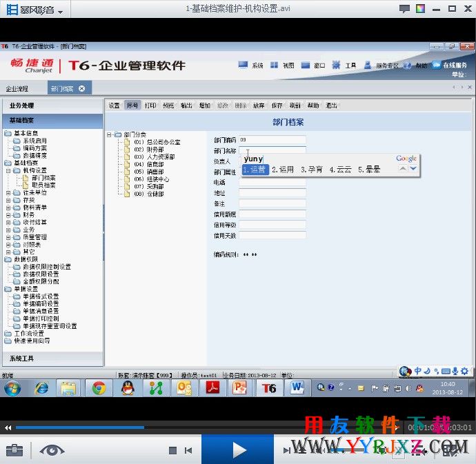Toggle the eye icon in the player bar
Screen dimensions: 476x464
point(52,450)
